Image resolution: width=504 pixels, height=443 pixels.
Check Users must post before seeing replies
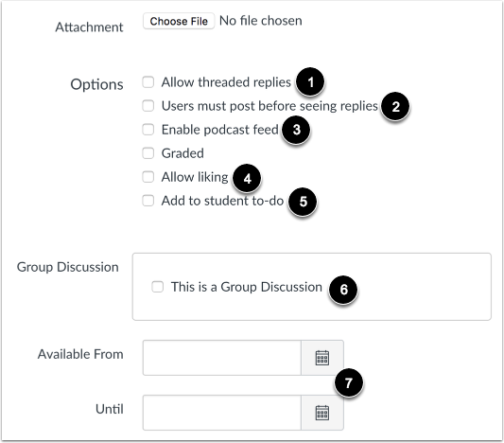click(x=148, y=105)
